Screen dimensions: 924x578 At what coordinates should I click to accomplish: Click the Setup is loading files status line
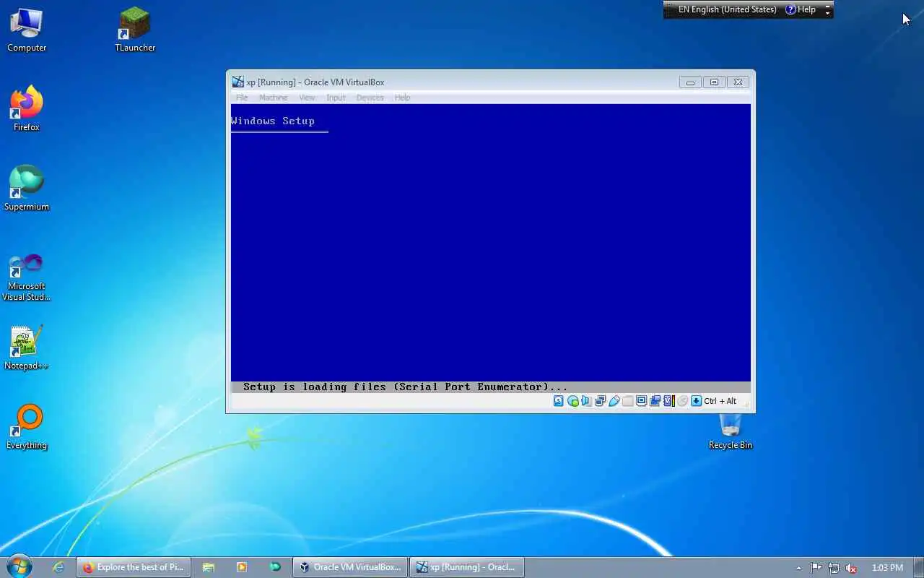405,387
